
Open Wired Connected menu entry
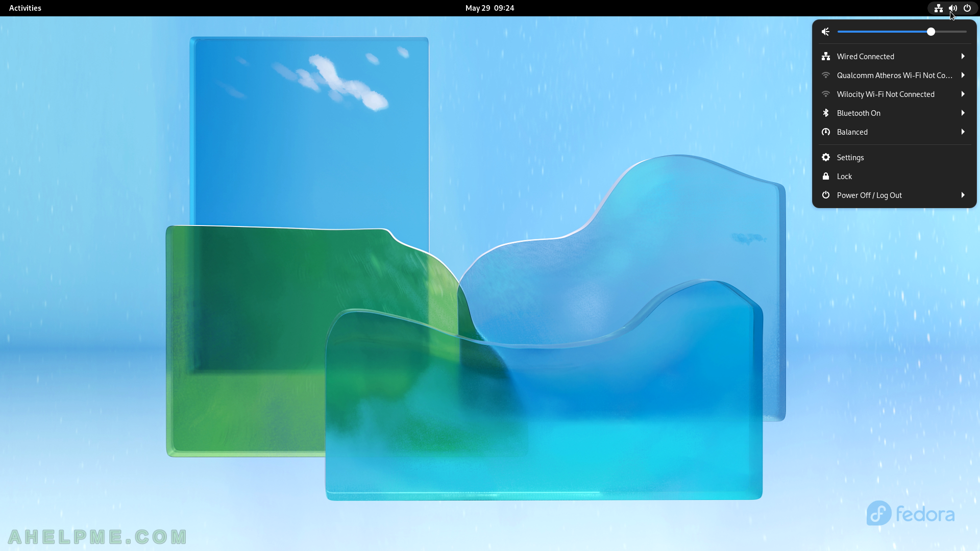[x=894, y=56]
